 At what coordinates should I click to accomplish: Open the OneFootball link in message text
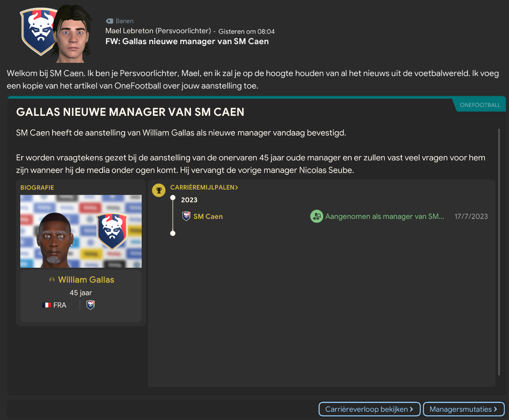tap(138, 86)
